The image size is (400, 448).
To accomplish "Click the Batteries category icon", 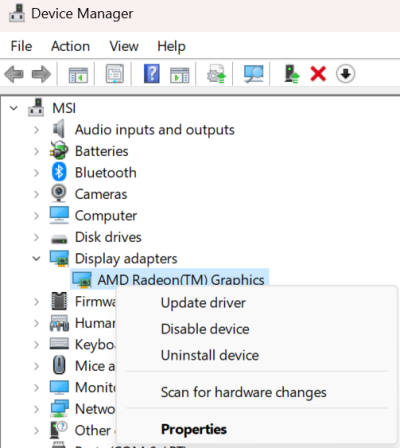I will 59,150.
